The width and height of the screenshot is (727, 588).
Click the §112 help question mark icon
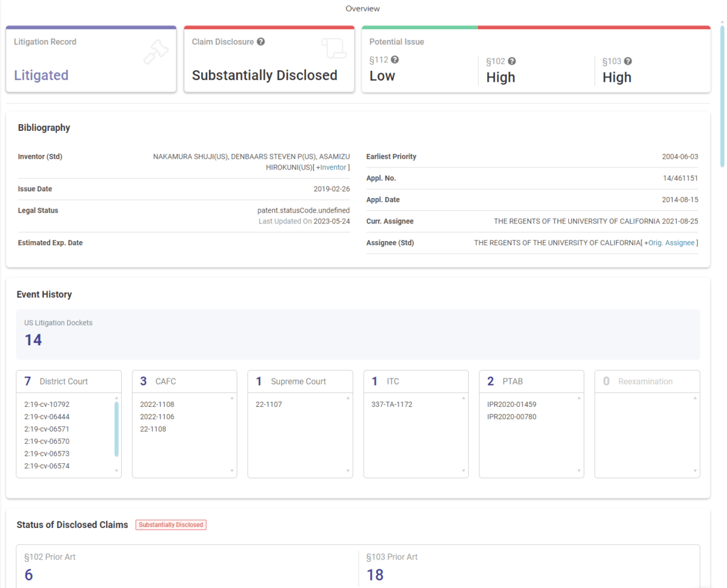pos(395,60)
